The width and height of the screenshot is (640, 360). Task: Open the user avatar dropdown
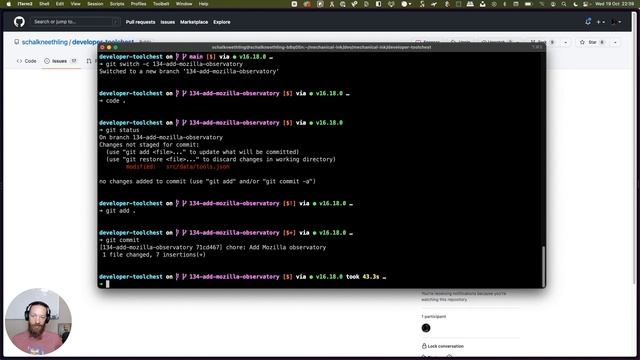tap(616, 22)
